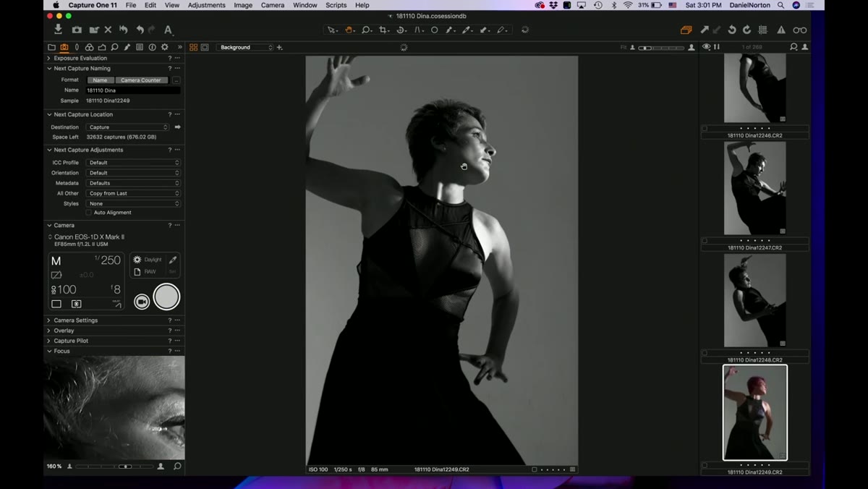Select the Keystone cursor tool
This screenshot has height=489, width=868.
tap(418, 30)
